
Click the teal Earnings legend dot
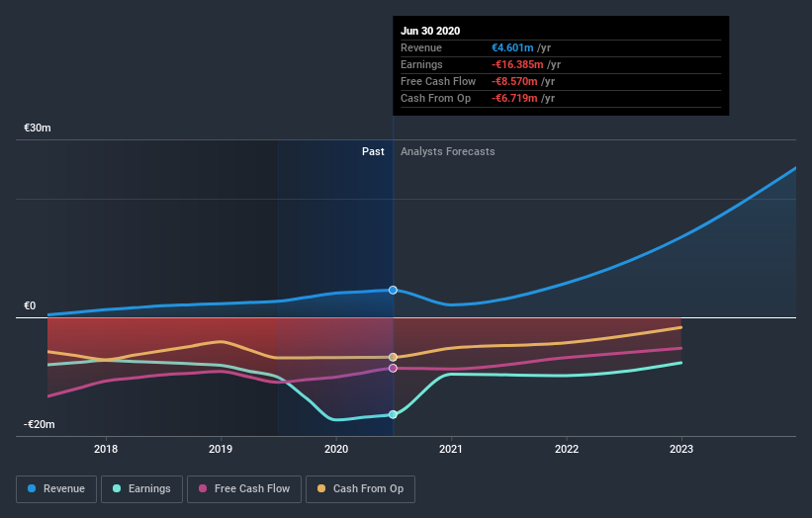(x=117, y=488)
